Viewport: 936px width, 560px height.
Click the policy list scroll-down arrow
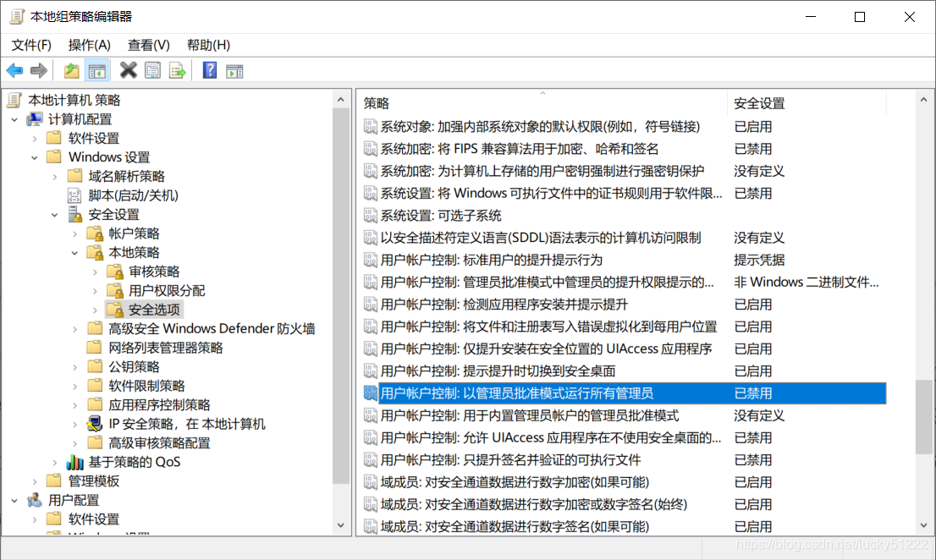coord(923,525)
